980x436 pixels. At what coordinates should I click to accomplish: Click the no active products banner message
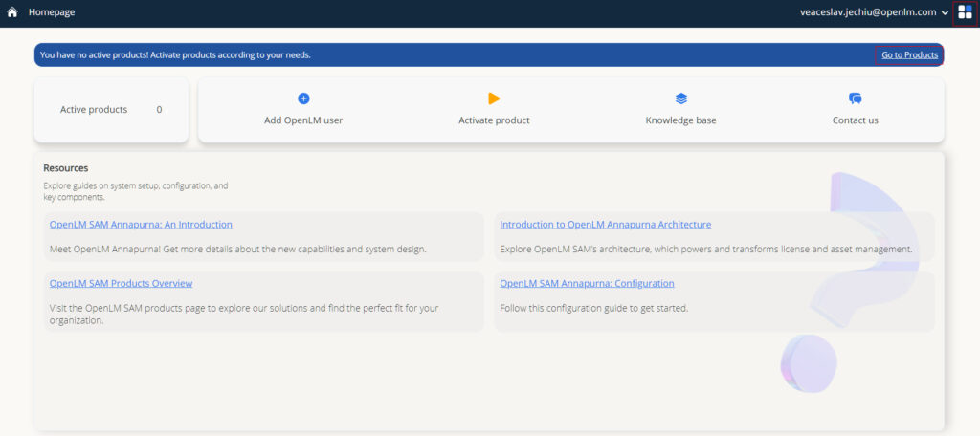175,55
